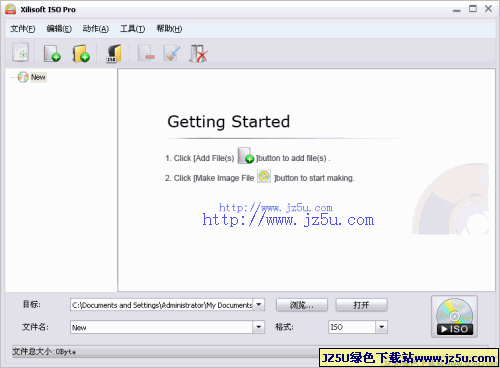Close the Xilisoft ISO Pro window
500x368 pixels.
coord(489,9)
